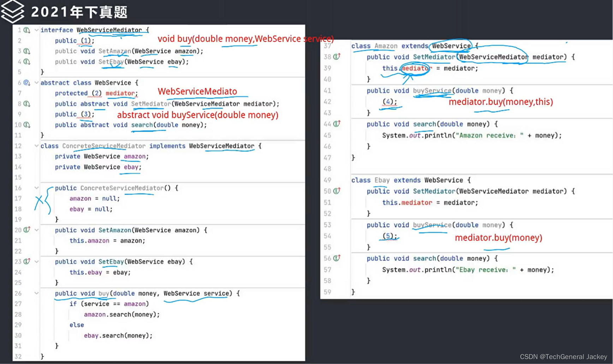
Task: Click 'ConcreteServiceMediator' class name on line 12
Action: point(104,146)
